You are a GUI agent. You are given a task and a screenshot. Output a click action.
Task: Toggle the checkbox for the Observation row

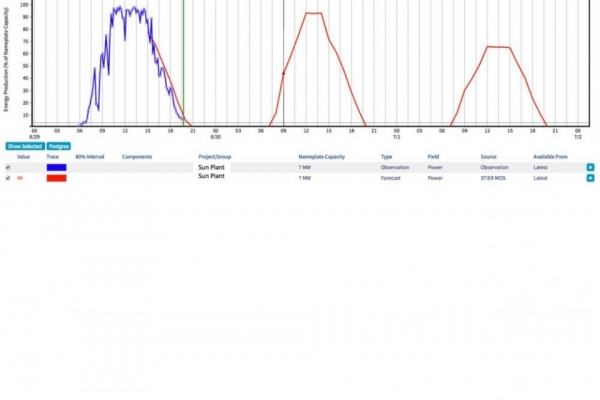tap(8, 167)
